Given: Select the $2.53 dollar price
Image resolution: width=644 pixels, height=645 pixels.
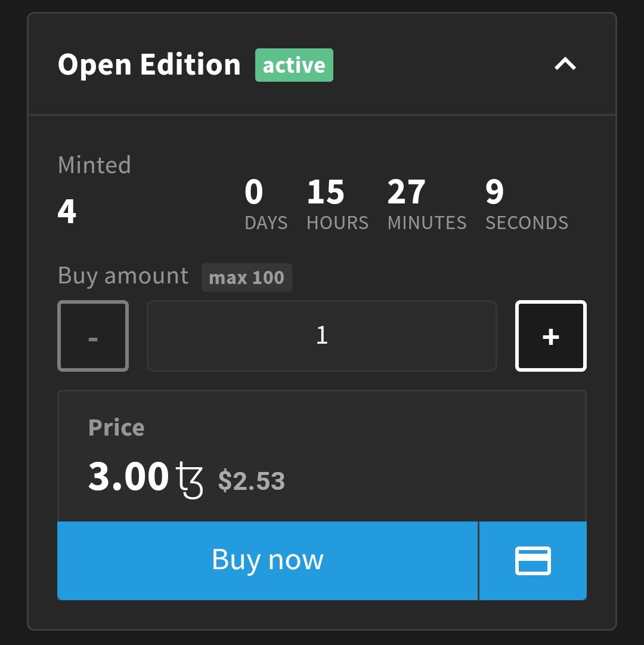Looking at the screenshot, I should coord(251,480).
